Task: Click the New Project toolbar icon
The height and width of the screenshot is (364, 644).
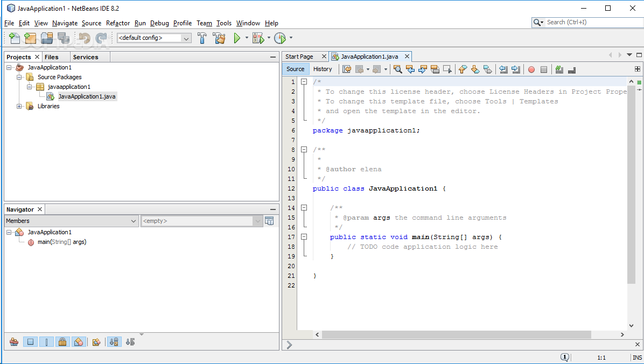Action: pos(30,38)
